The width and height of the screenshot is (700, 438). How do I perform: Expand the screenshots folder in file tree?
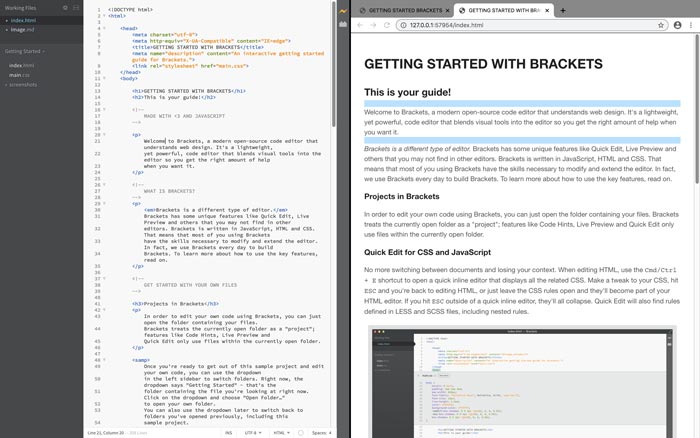[x=21, y=84]
